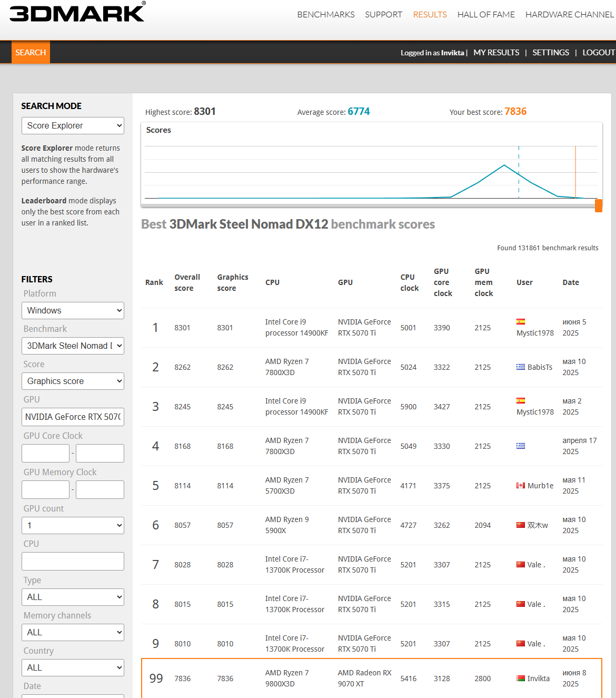Open the Type filter dropdown
Viewport: 616px width, 698px height.
click(x=73, y=597)
